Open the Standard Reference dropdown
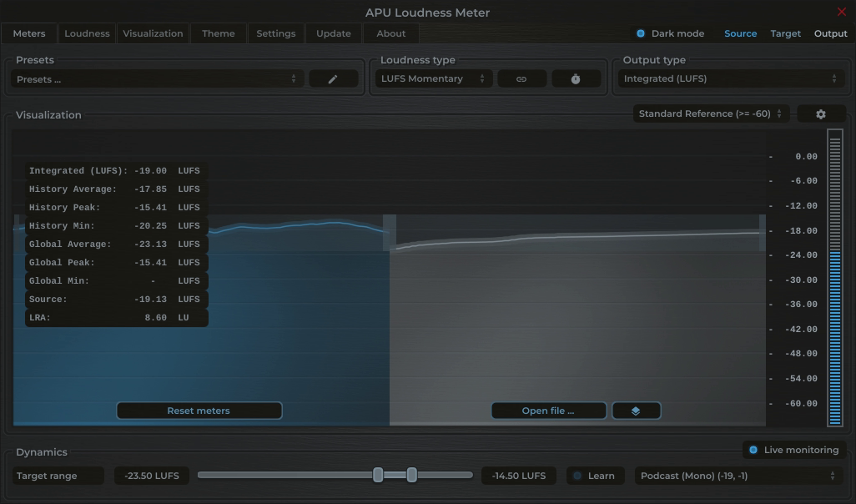 pyautogui.click(x=708, y=113)
